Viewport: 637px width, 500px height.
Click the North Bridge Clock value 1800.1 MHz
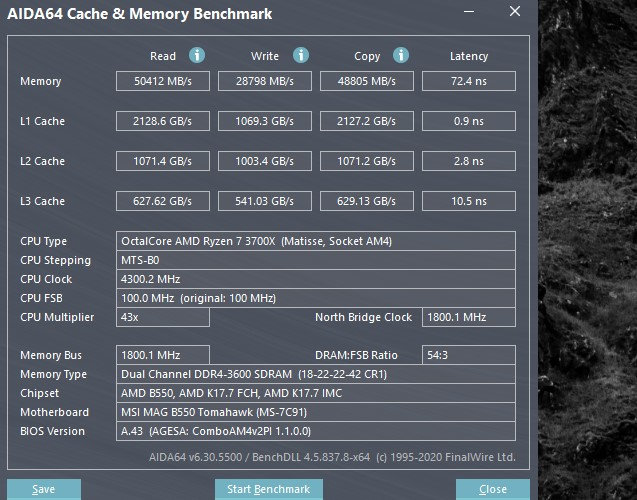pos(469,317)
